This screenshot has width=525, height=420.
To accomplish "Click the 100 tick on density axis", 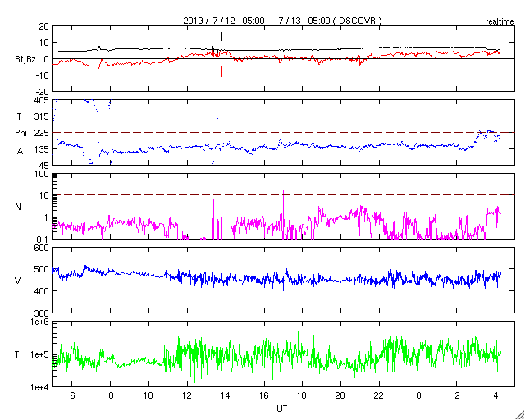I will (40, 175).
